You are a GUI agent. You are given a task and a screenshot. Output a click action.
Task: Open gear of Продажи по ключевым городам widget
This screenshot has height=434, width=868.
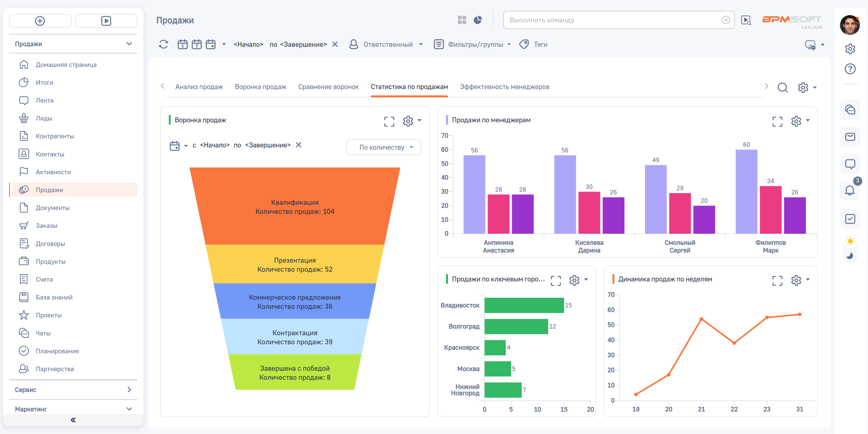[x=575, y=280]
